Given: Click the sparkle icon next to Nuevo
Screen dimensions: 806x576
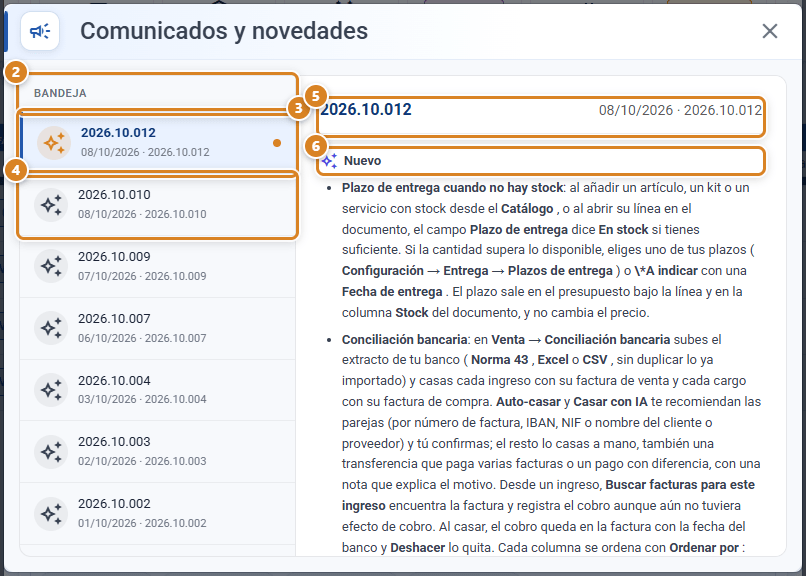Looking at the screenshot, I should (329, 161).
